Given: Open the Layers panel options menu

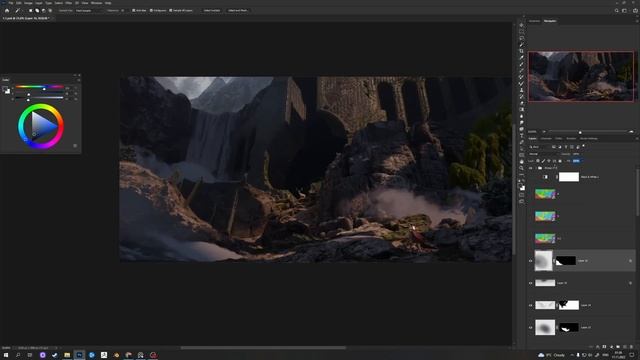Looking at the screenshot, I should point(636,139).
